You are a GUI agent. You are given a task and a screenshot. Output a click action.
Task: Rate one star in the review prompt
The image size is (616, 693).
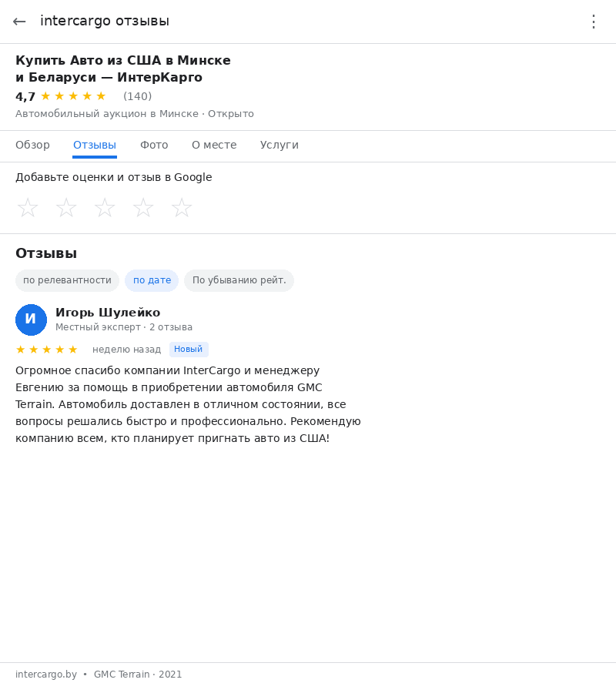click(x=28, y=208)
